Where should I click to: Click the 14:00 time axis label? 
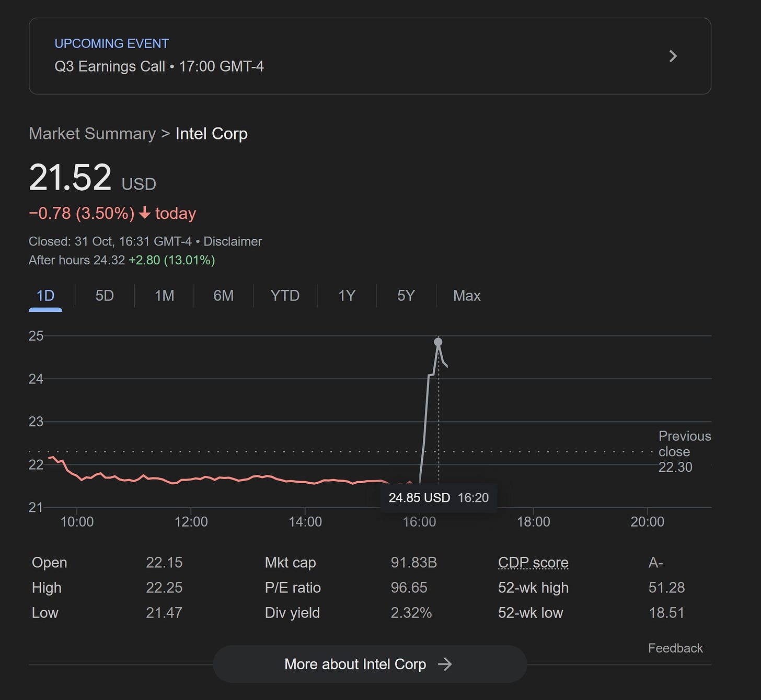[x=305, y=522]
